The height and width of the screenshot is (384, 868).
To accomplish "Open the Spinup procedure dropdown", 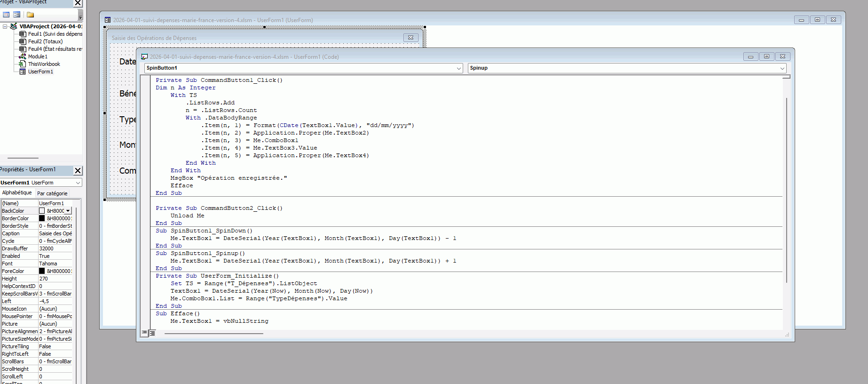I will click(782, 68).
